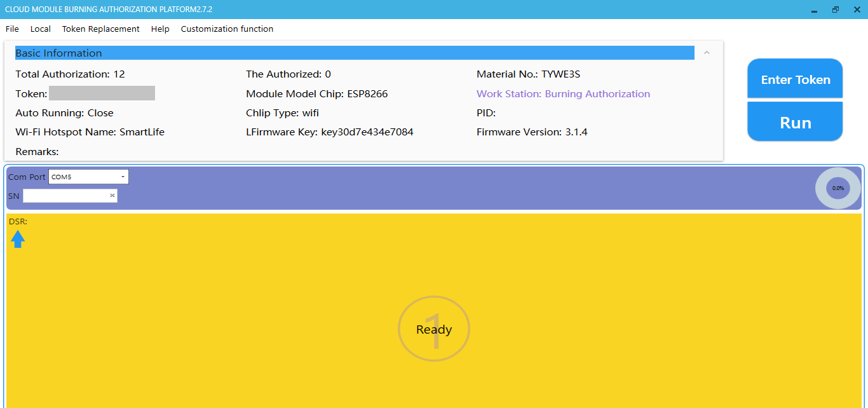
Task: Open the Local menu
Action: point(41,29)
